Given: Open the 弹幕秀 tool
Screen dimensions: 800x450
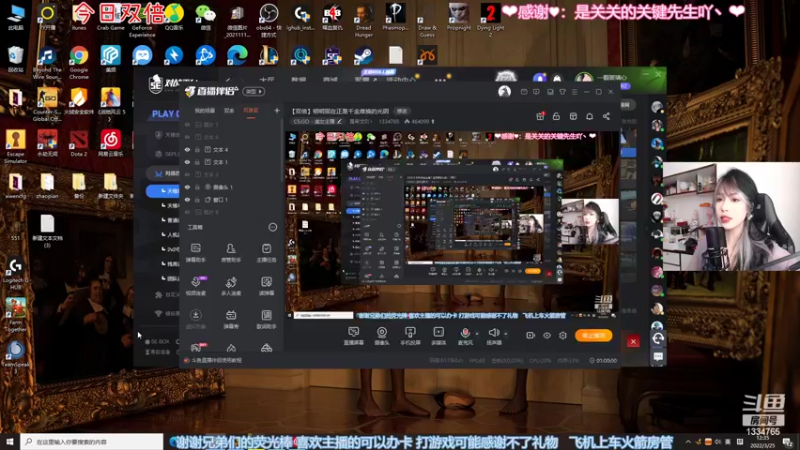Looking at the screenshot, I should (x=231, y=319).
